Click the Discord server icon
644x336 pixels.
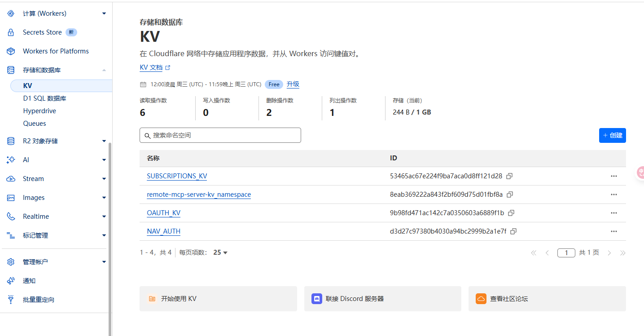tap(317, 299)
